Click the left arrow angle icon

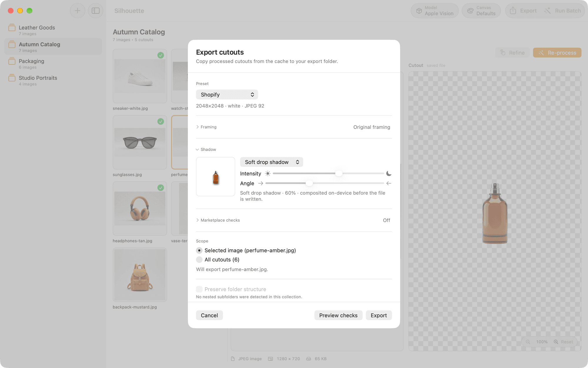[x=389, y=183]
